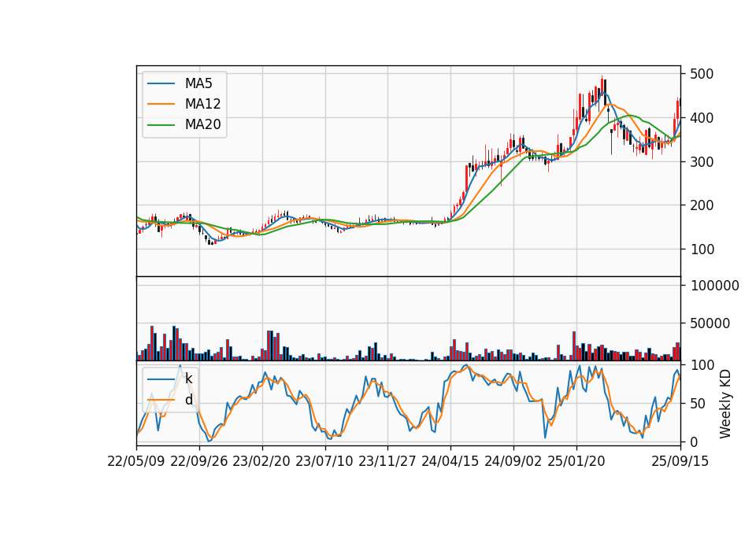Click the k legend label in KD panel
Image resolution: width=756 pixels, height=543 pixels.
point(188,379)
